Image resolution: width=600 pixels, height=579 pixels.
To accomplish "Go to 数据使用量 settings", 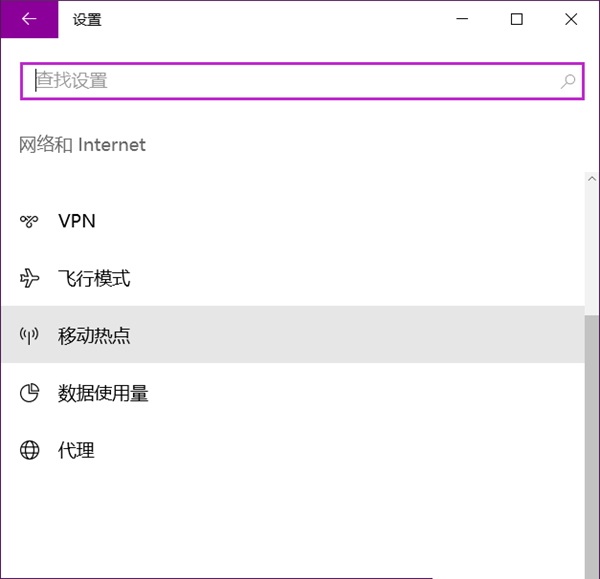I will click(103, 393).
